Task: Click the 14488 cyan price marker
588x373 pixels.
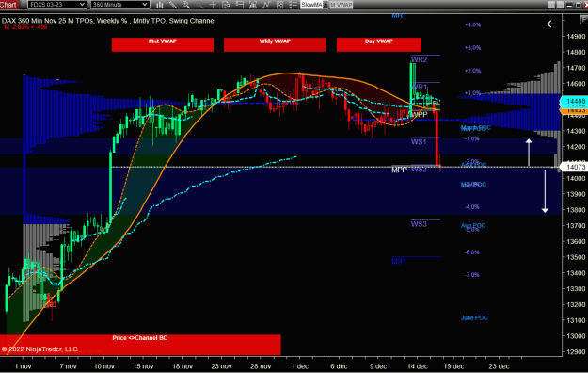Action: (574, 101)
